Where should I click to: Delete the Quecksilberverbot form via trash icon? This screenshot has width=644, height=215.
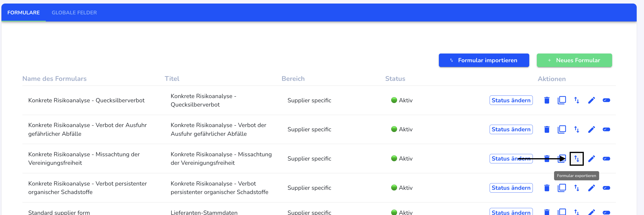[x=547, y=100]
